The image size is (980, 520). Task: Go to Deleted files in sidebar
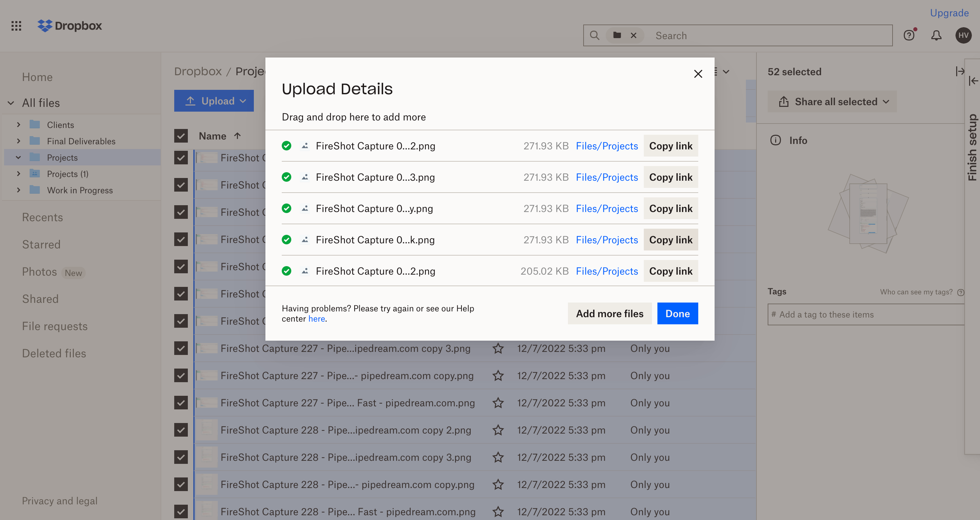[x=54, y=353]
